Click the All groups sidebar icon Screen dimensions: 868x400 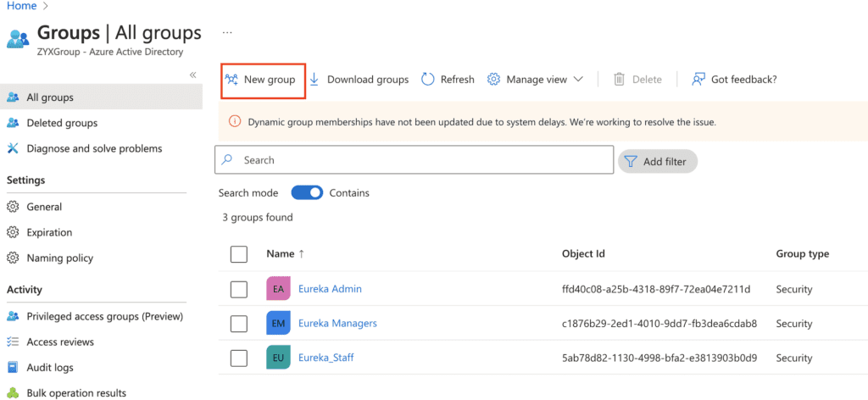click(14, 97)
